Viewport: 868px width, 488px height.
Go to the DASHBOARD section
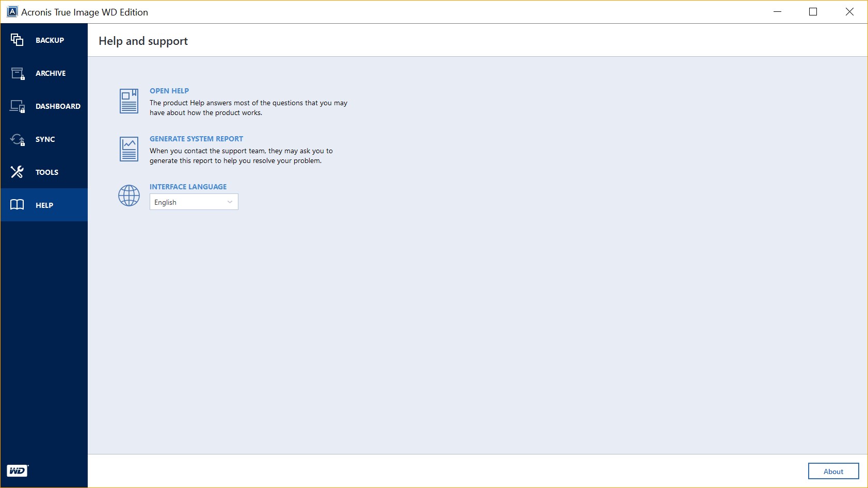pyautogui.click(x=58, y=106)
